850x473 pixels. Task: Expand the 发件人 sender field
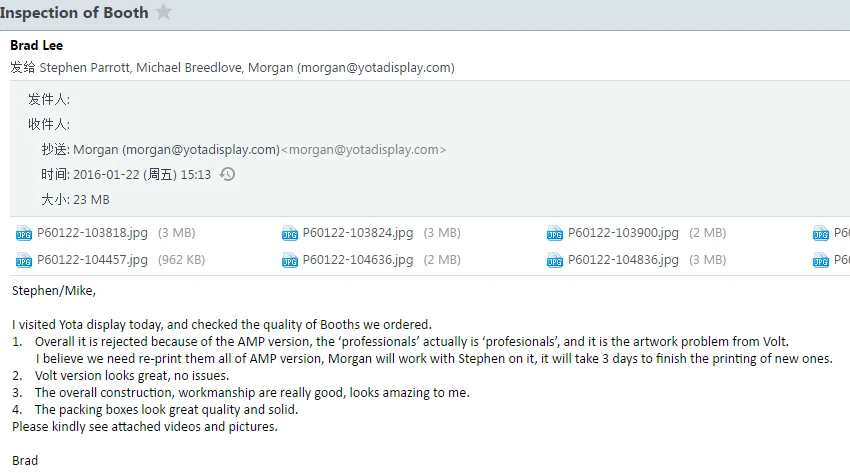coord(48,99)
